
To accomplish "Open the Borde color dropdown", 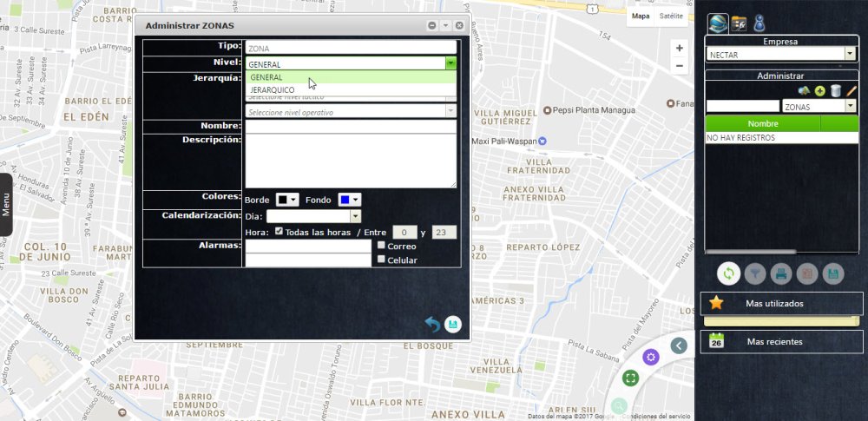I will (287, 200).
